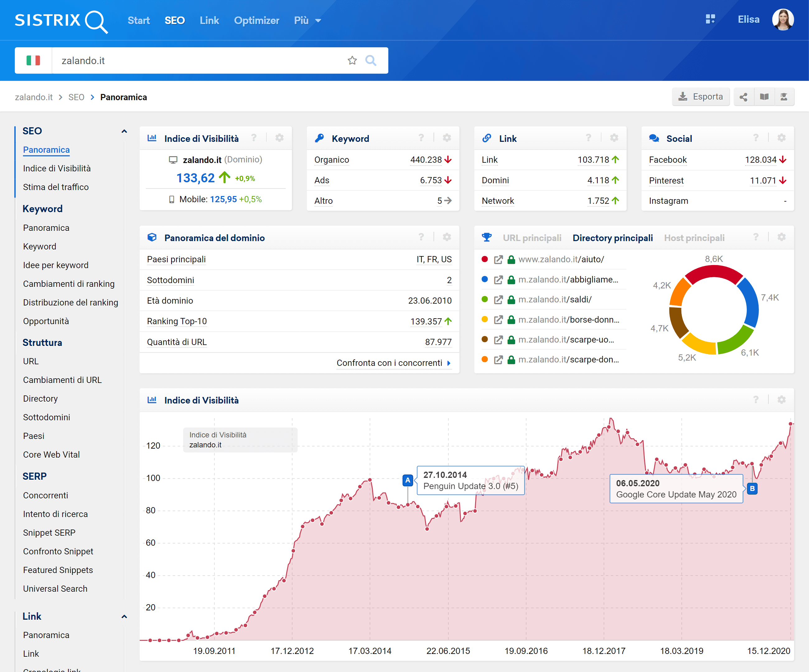Select the Italian flag country selector

(x=33, y=60)
